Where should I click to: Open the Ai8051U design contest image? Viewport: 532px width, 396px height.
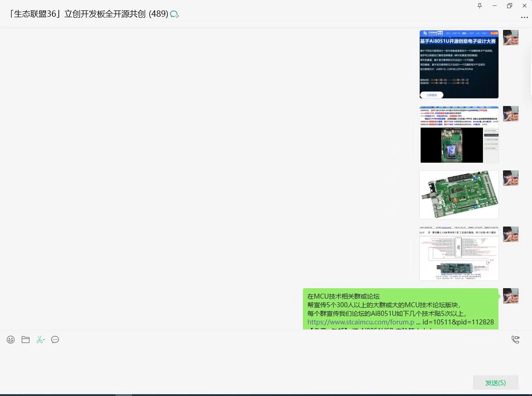(459, 64)
